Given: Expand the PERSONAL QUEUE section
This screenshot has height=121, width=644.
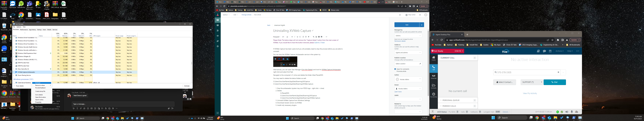Looking at the screenshot, I should point(458,100).
